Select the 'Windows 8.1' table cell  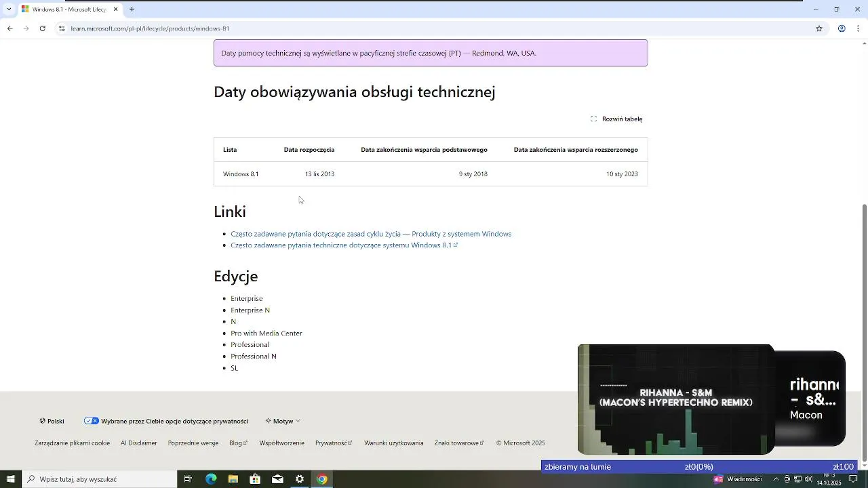pyautogui.click(x=241, y=174)
